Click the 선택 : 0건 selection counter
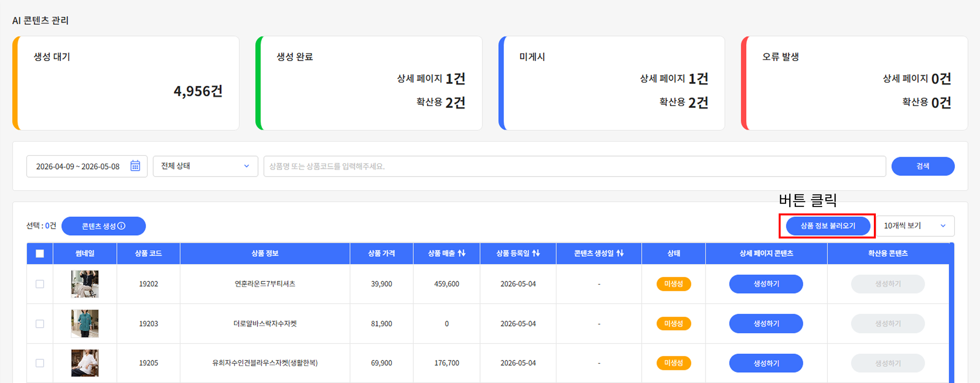The height and width of the screenshot is (383, 980). tap(41, 226)
